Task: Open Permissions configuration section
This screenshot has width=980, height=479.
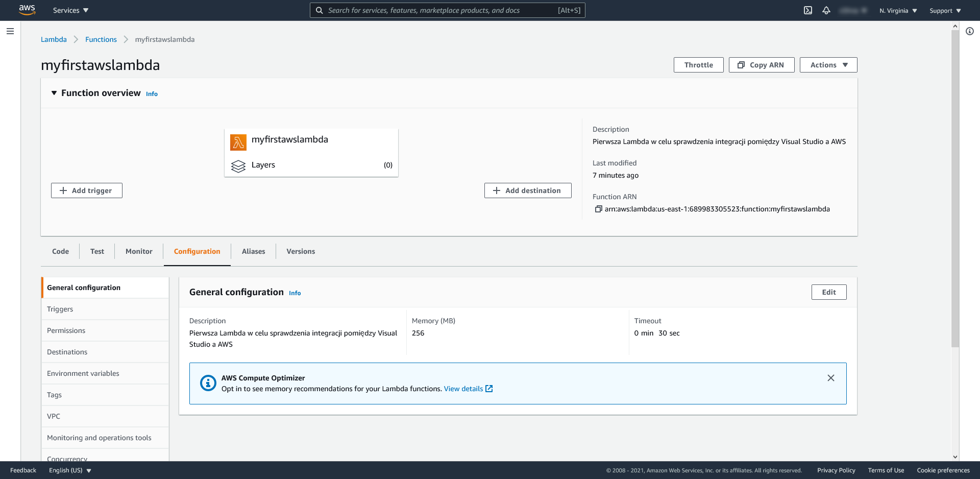Action: coord(105,330)
